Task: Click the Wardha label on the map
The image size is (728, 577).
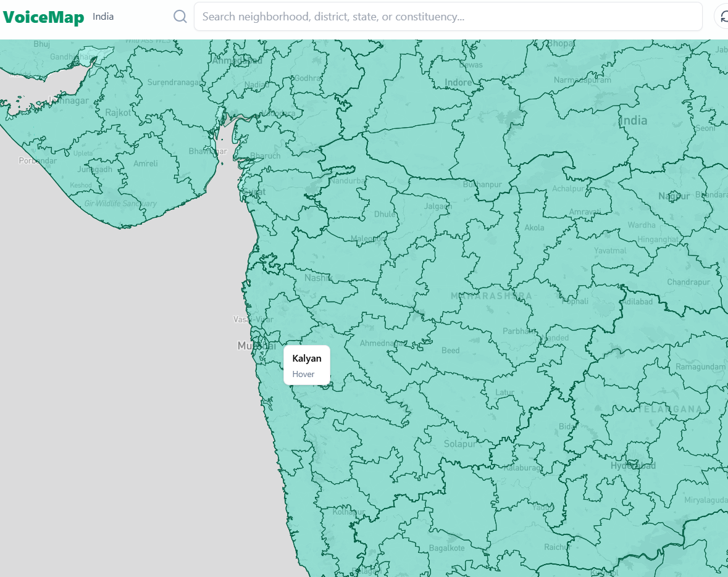Action: pyautogui.click(x=642, y=225)
